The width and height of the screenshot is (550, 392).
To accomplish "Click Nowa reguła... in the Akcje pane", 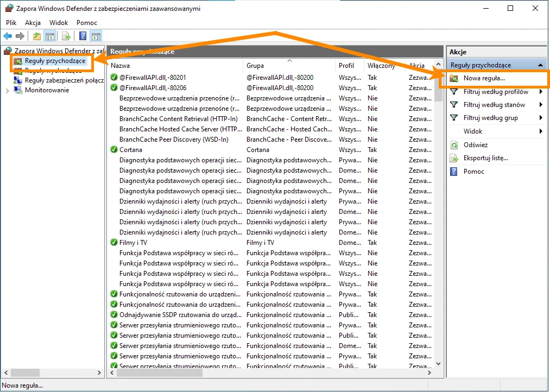I will tap(484, 78).
